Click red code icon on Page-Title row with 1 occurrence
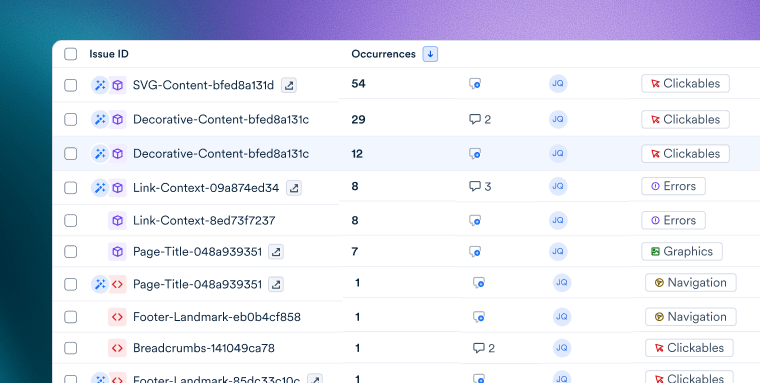Viewport: 760px width, 383px height. coord(117,284)
